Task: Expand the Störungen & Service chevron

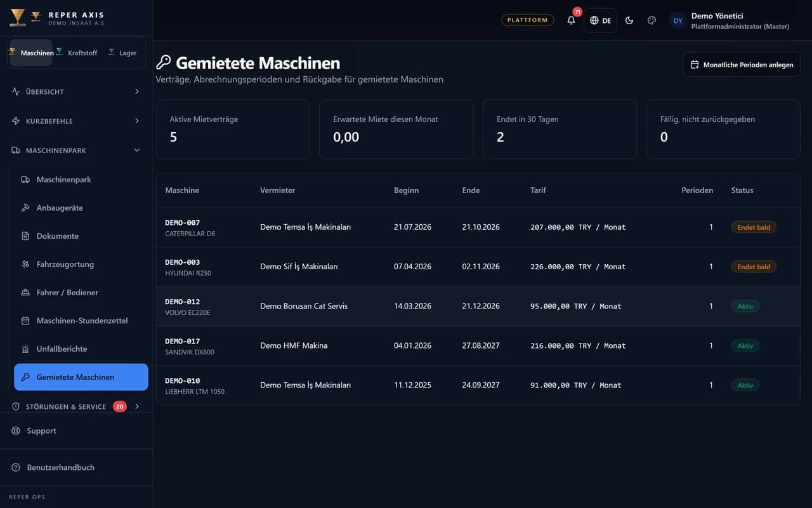Action: [x=137, y=406]
